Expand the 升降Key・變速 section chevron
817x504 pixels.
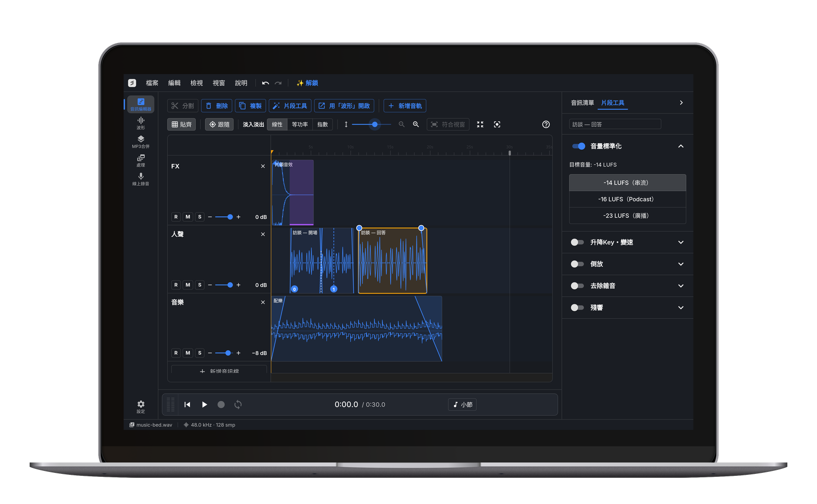pos(681,242)
